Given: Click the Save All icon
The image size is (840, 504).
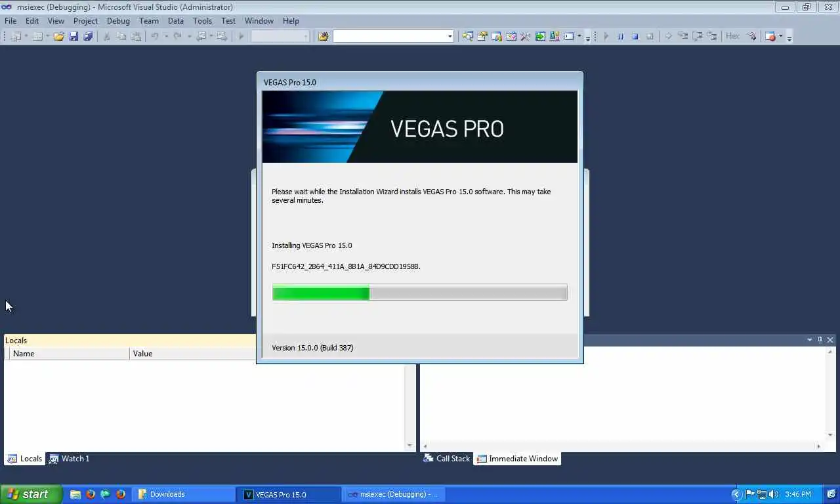Looking at the screenshot, I should [x=87, y=36].
